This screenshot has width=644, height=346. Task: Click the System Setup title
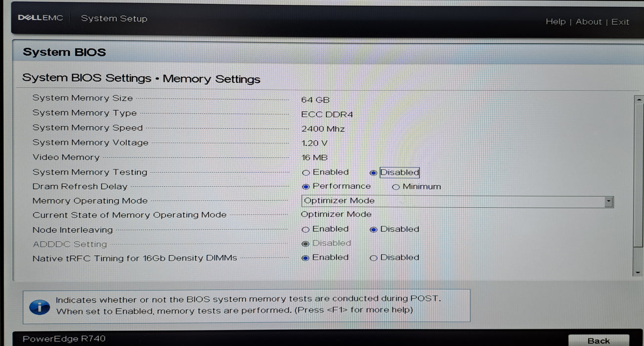coord(114,18)
